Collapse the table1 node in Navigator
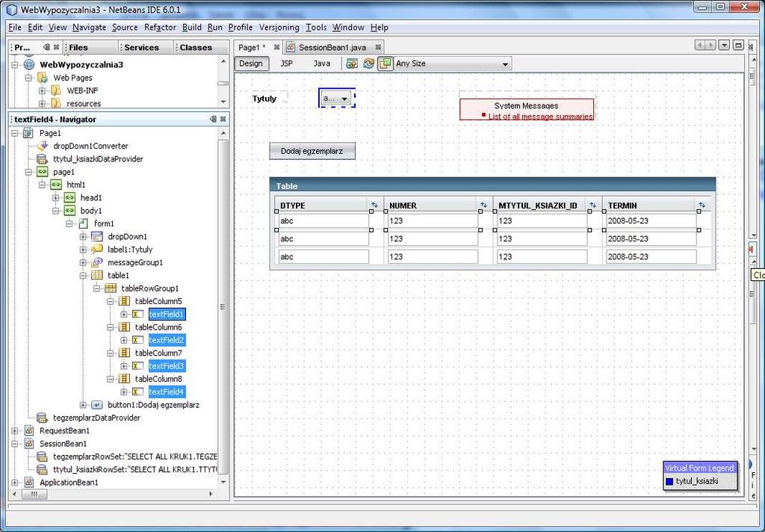 tap(83, 276)
